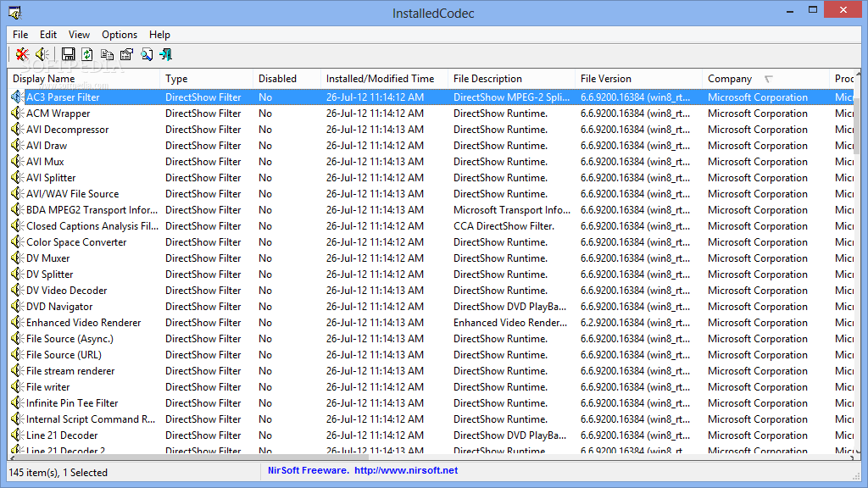The image size is (868, 488).
Task: Click the horizontal scrollbar thumb
Action: click(192, 457)
